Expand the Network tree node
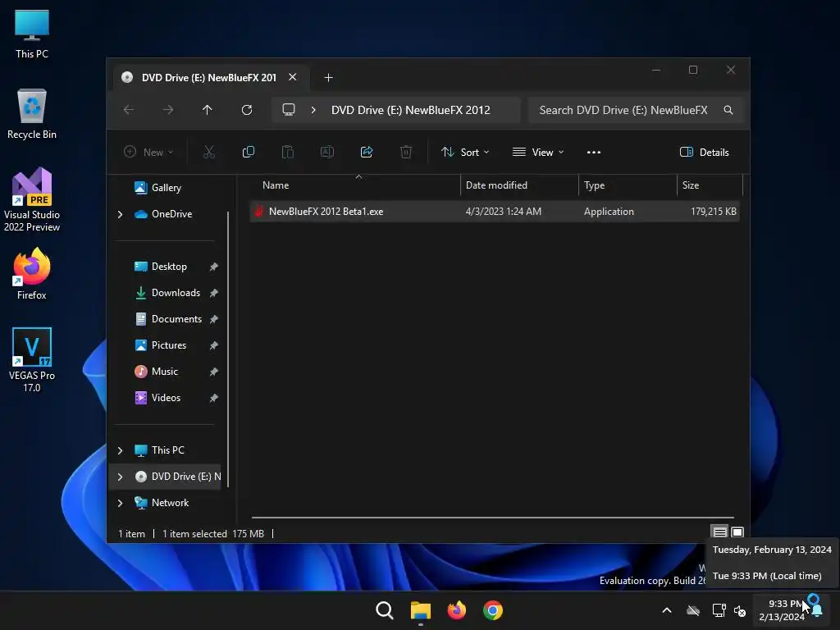The image size is (840, 630). (120, 503)
